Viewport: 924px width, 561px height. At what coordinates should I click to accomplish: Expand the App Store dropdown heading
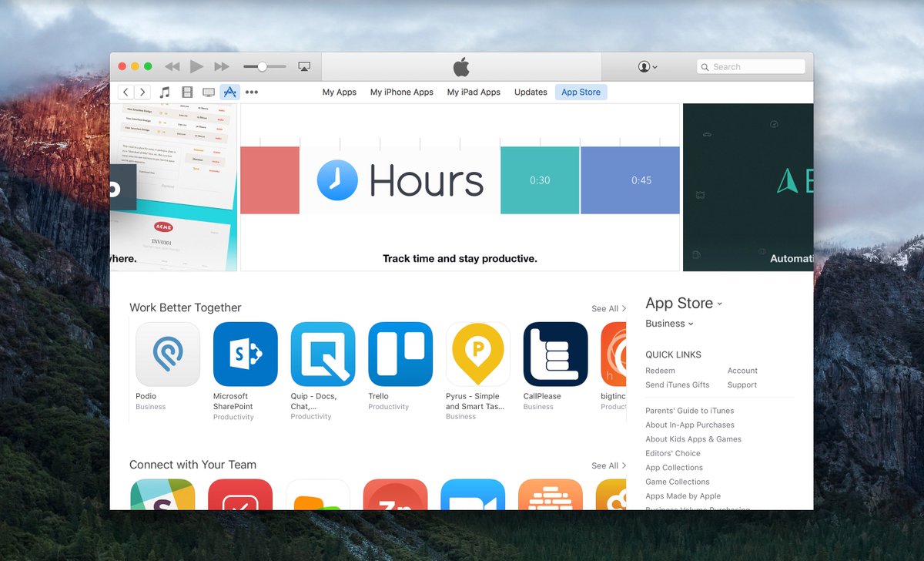click(684, 304)
